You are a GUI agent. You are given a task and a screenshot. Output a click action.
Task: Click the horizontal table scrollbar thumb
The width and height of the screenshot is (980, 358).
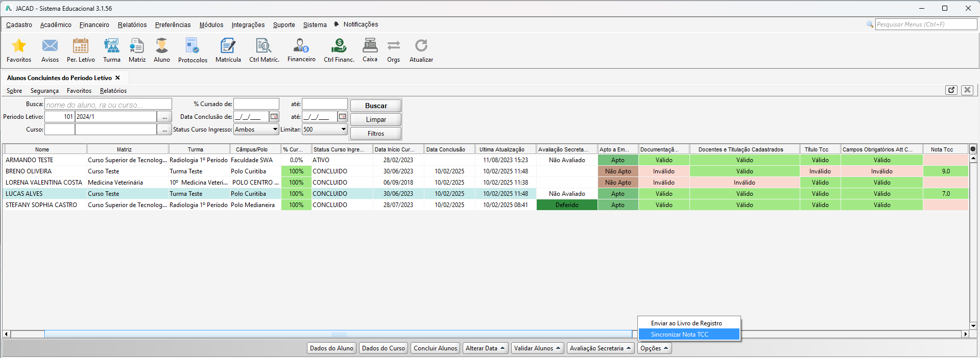[x=338, y=334]
